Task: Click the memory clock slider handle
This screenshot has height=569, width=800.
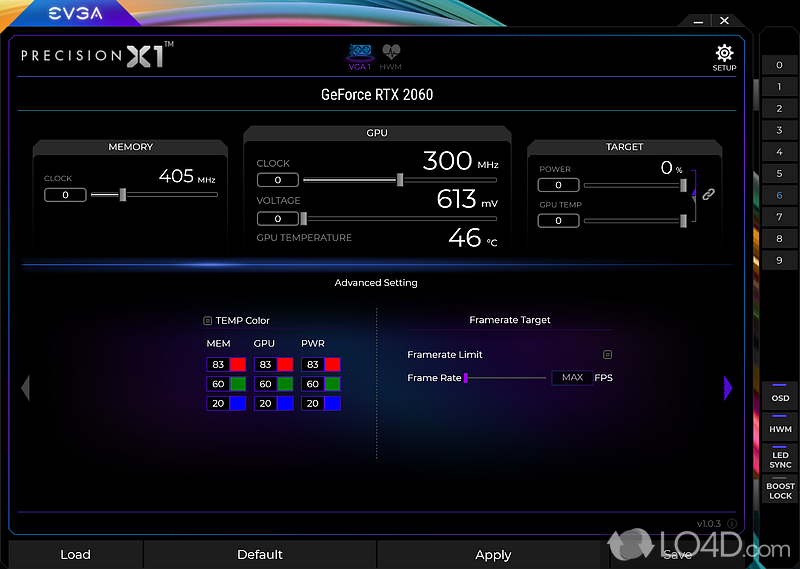Action: (122, 194)
